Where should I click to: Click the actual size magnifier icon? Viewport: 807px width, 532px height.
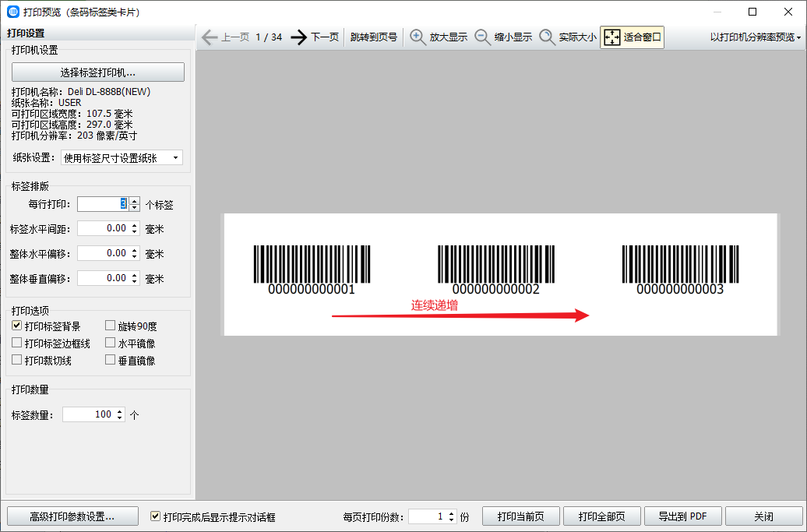pyautogui.click(x=547, y=37)
